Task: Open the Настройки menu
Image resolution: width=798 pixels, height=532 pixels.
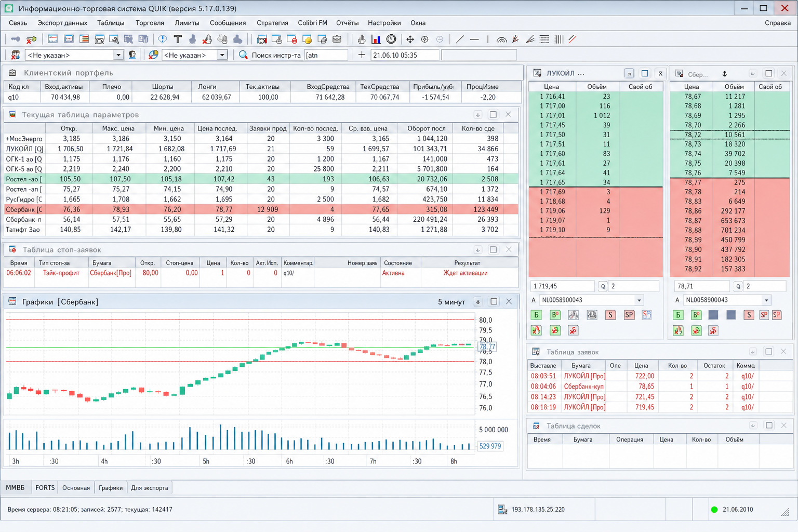Action: (384, 23)
